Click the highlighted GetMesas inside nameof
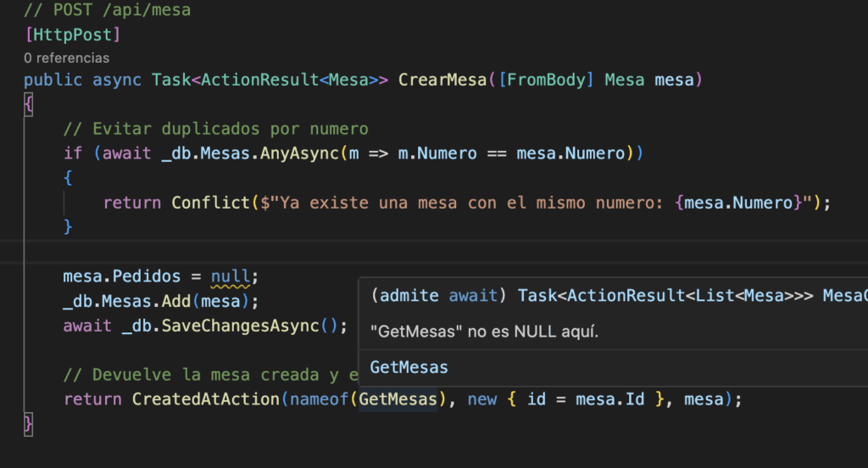Image resolution: width=868 pixels, height=468 pixels. (398, 398)
